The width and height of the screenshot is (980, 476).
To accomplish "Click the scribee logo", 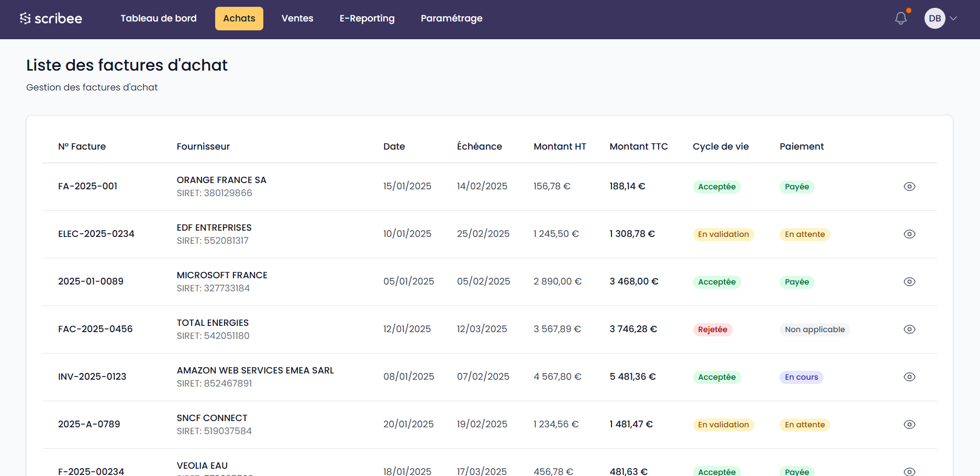I will pyautogui.click(x=51, y=18).
